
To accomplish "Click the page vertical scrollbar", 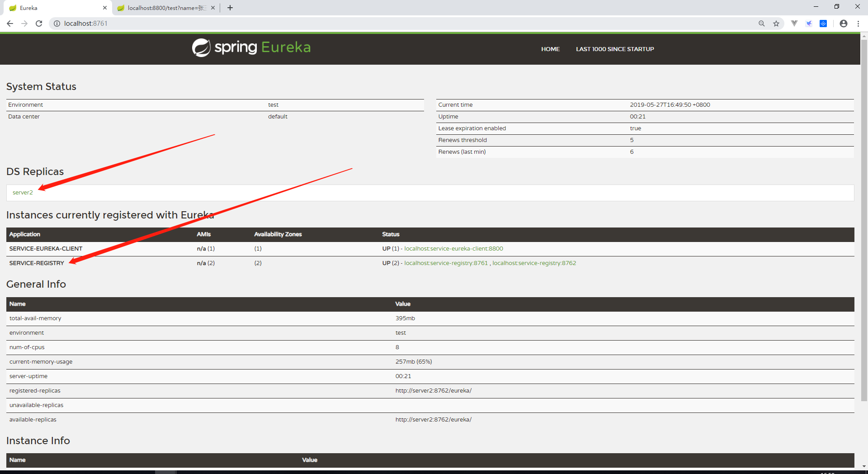I will (864, 221).
